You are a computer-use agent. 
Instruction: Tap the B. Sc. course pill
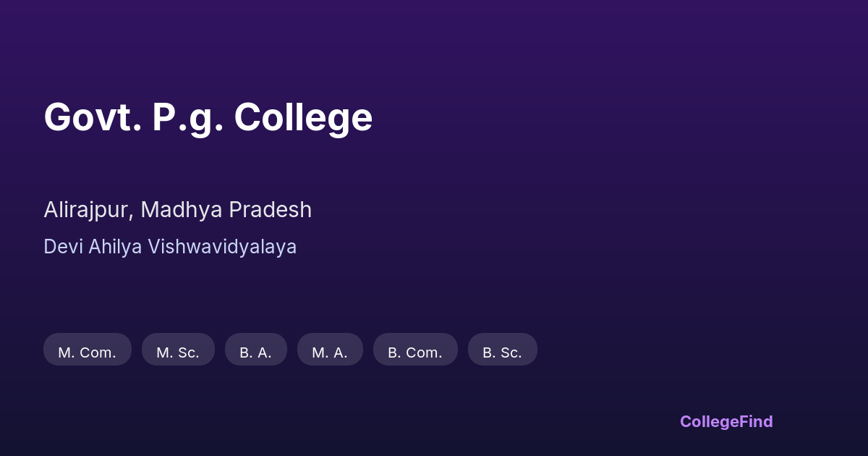click(x=503, y=350)
